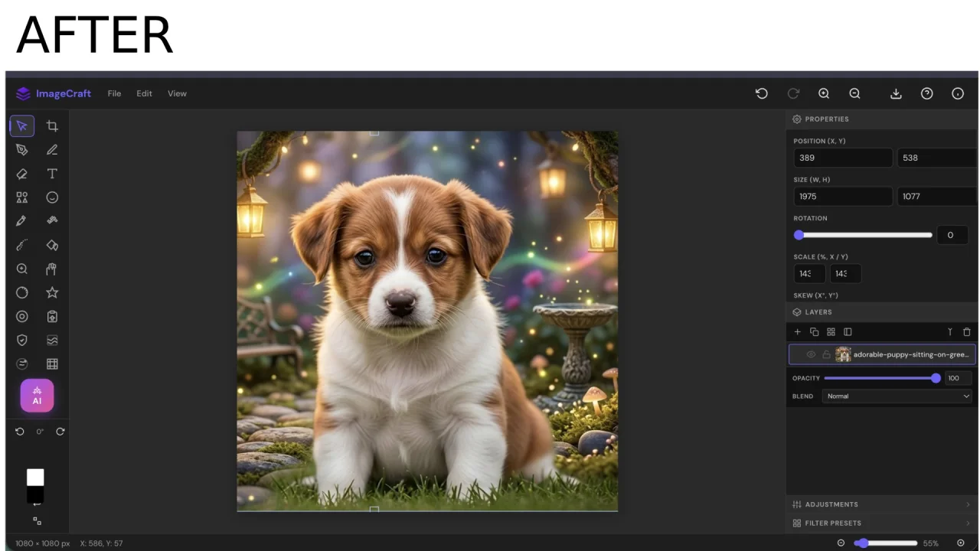The image size is (980, 551).
Task: Open the Edit menu
Action: pos(144,93)
